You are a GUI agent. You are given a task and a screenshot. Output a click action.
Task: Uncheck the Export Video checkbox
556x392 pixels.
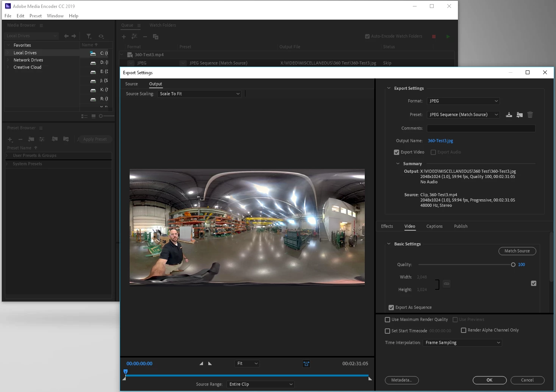tap(397, 152)
